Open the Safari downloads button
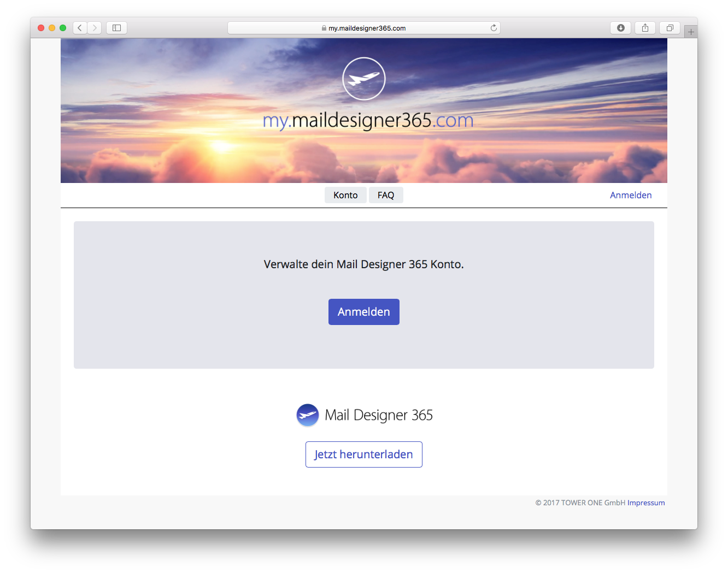 [x=621, y=28]
